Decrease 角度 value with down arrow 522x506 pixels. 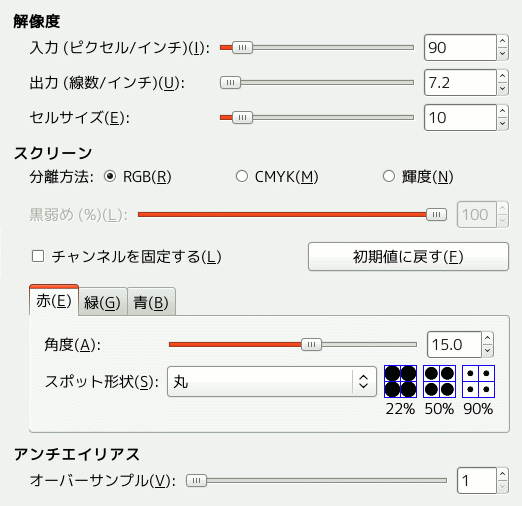click(487, 350)
